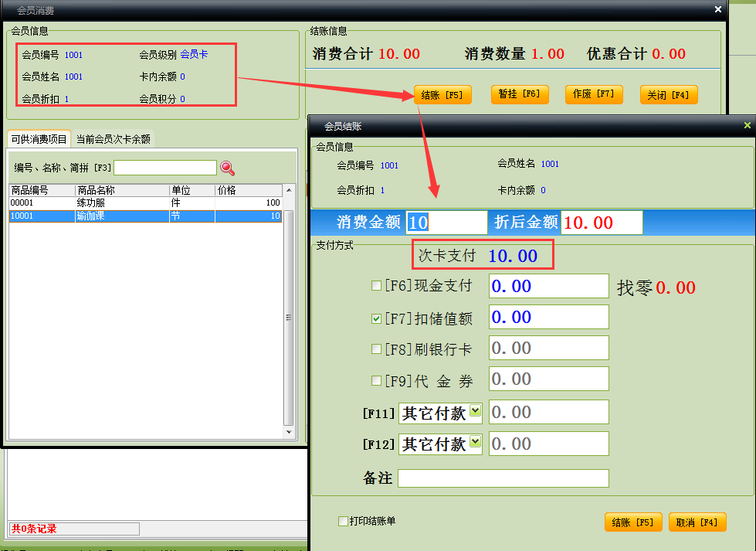Click the product list scrollbar thumb
Screen dimensions: 756x551
[x=289, y=317]
